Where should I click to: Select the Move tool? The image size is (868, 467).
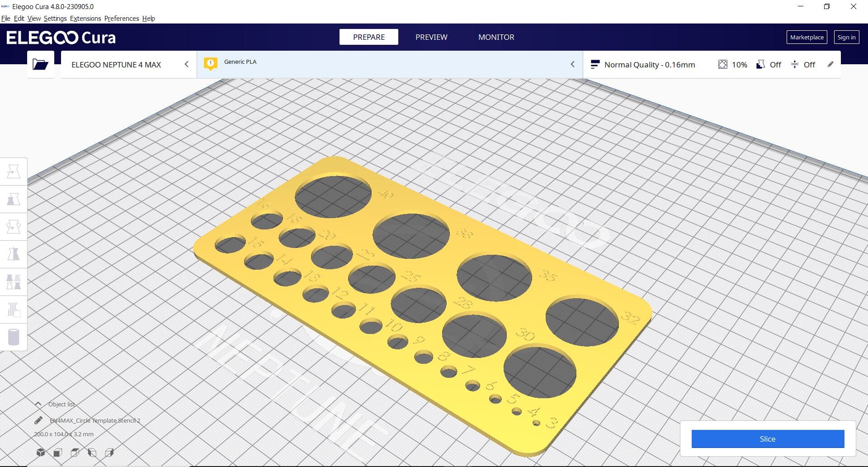click(14, 171)
